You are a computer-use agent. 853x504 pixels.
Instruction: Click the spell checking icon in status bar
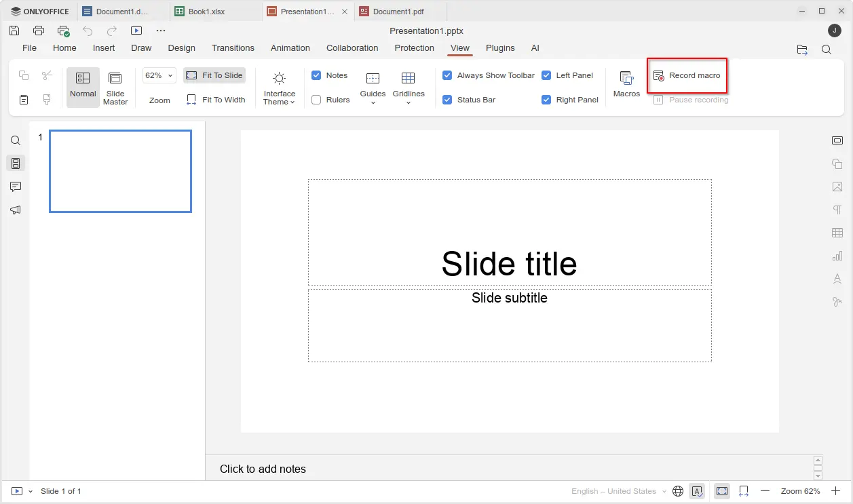coord(697,491)
